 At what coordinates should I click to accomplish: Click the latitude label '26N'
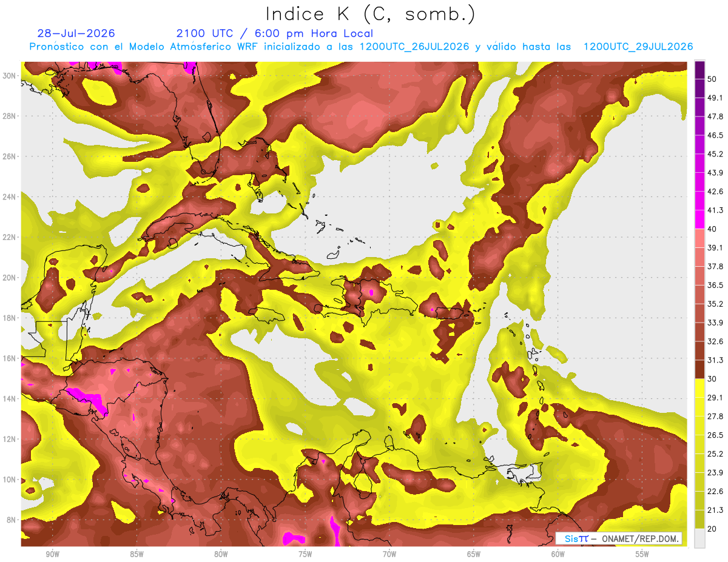tap(10, 156)
